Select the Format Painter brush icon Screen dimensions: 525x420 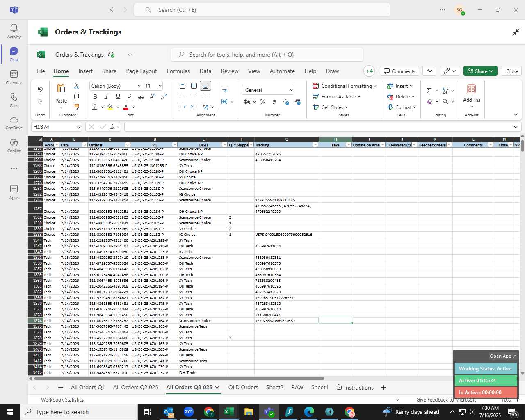click(x=77, y=107)
